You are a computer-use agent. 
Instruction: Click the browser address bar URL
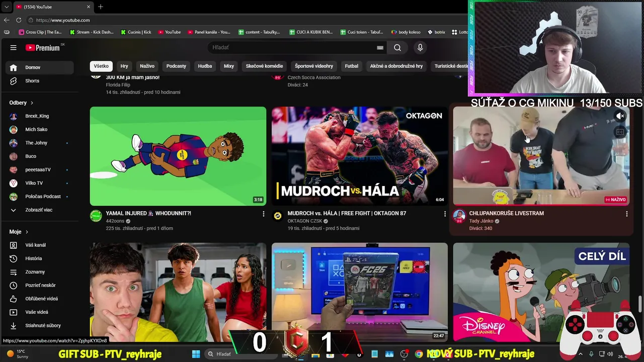pyautogui.click(x=63, y=20)
